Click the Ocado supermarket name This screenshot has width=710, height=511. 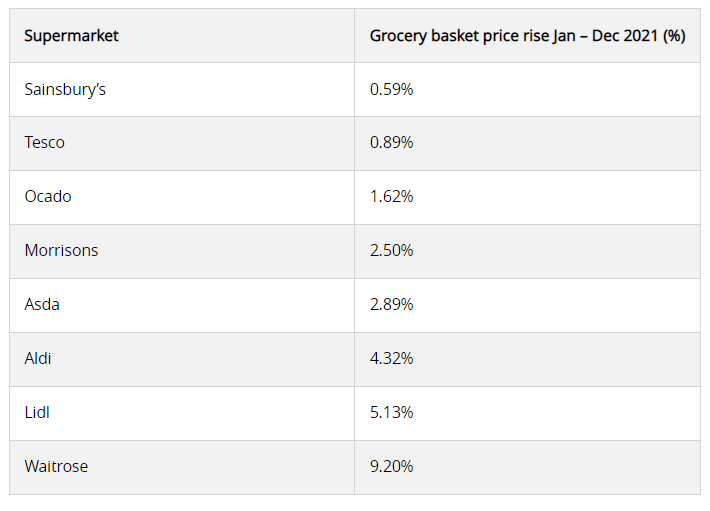48,197
